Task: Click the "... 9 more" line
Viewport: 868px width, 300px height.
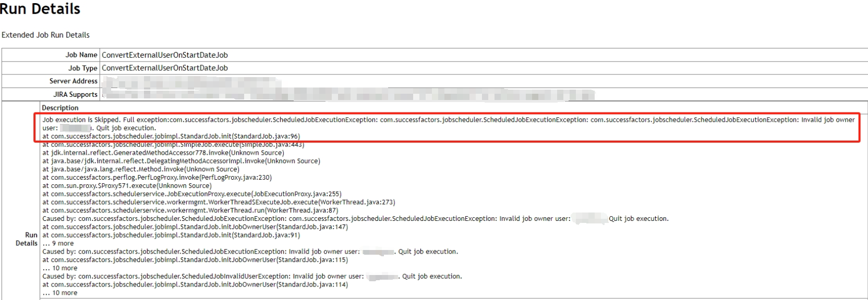Action: click(x=58, y=243)
